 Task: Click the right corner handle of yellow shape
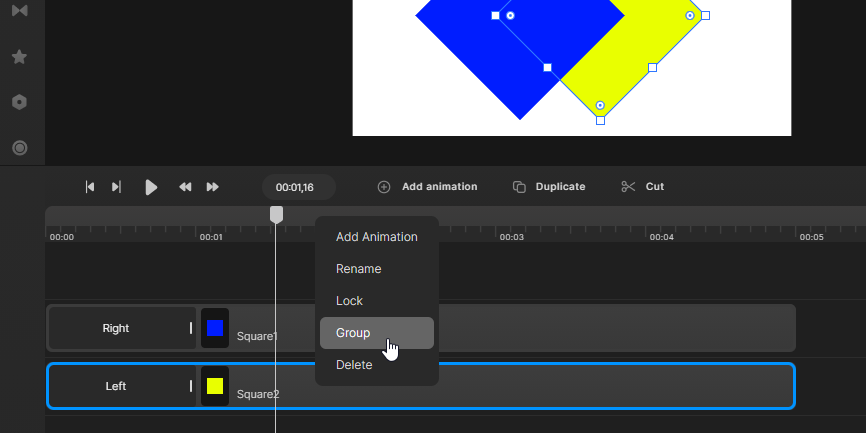tap(705, 15)
